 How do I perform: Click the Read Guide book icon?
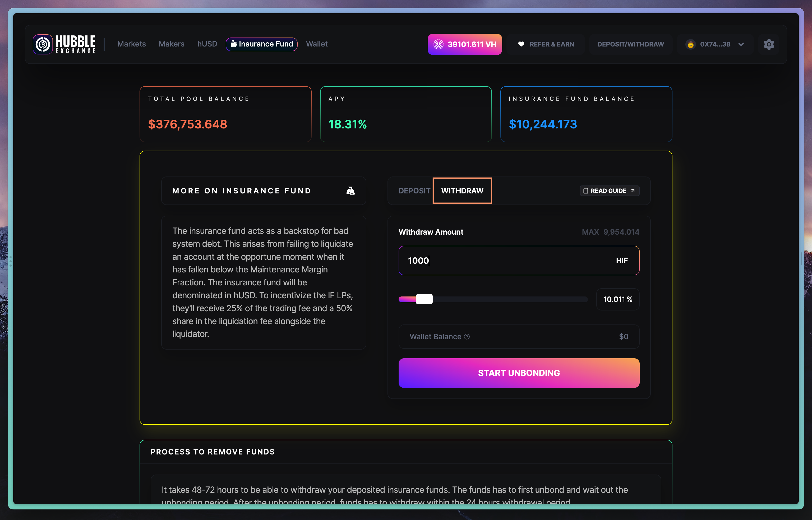(x=586, y=191)
